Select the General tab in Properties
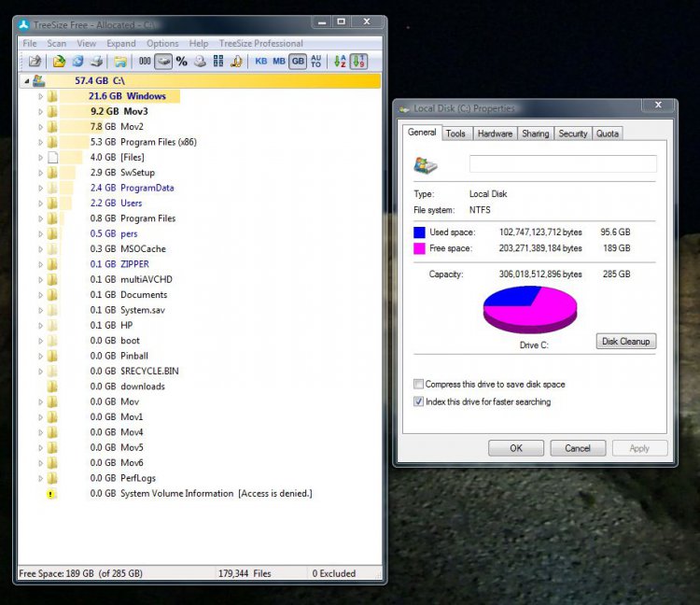 click(x=422, y=133)
